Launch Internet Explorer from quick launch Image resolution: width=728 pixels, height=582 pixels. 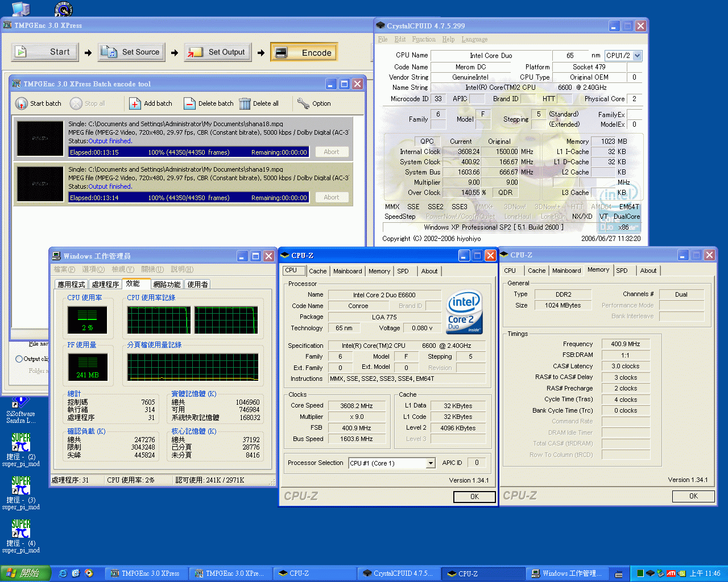tap(63, 573)
